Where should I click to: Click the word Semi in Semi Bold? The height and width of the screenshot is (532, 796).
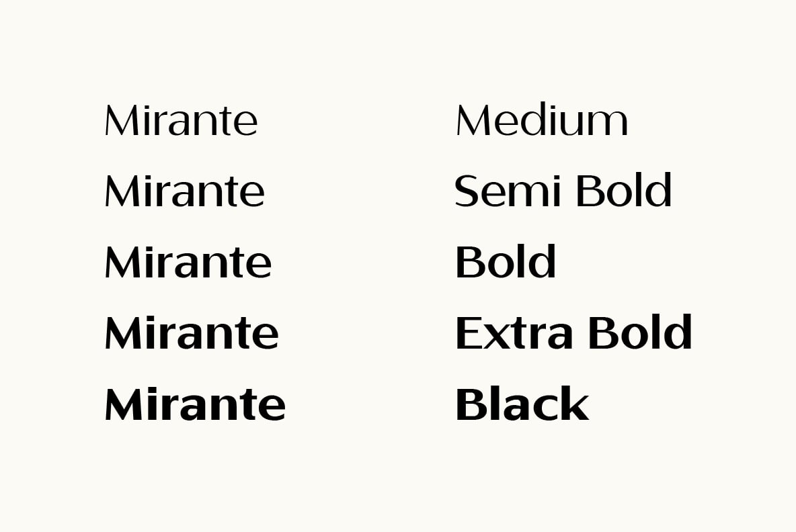(x=508, y=191)
